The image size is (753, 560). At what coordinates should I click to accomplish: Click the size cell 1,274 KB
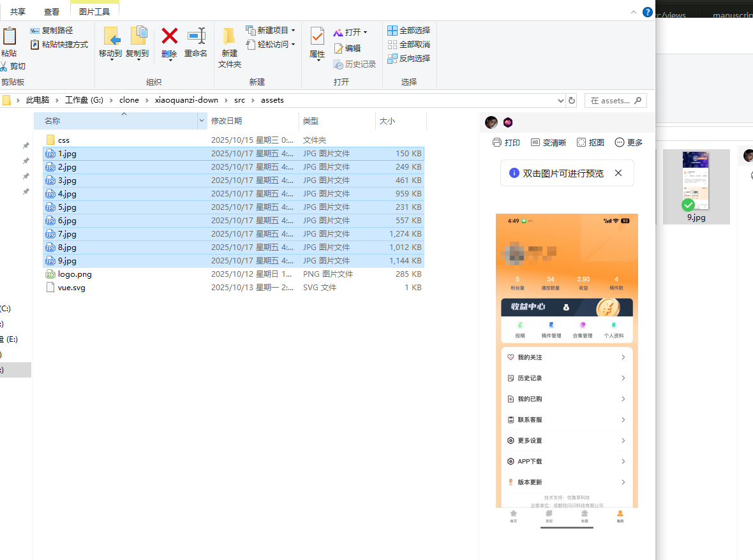point(405,234)
